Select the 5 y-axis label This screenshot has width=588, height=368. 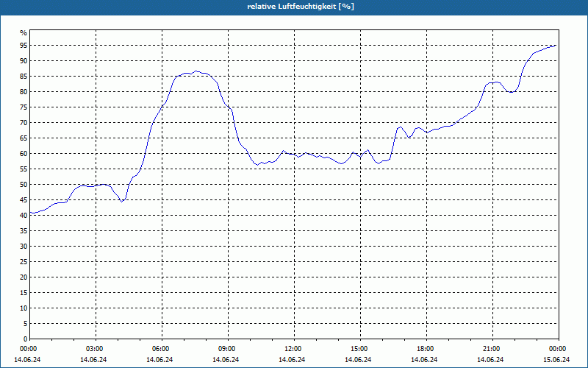(26, 324)
